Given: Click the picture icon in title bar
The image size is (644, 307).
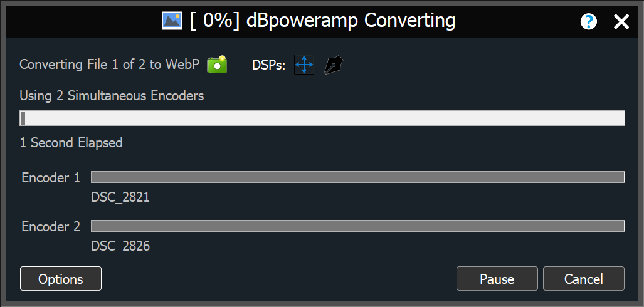Looking at the screenshot, I should (x=172, y=21).
